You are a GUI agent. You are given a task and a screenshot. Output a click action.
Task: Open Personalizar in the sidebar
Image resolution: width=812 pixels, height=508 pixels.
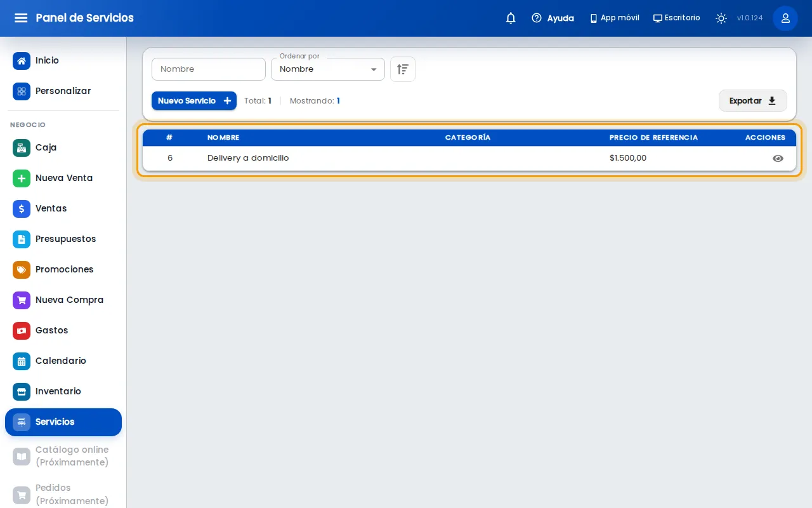(63, 91)
